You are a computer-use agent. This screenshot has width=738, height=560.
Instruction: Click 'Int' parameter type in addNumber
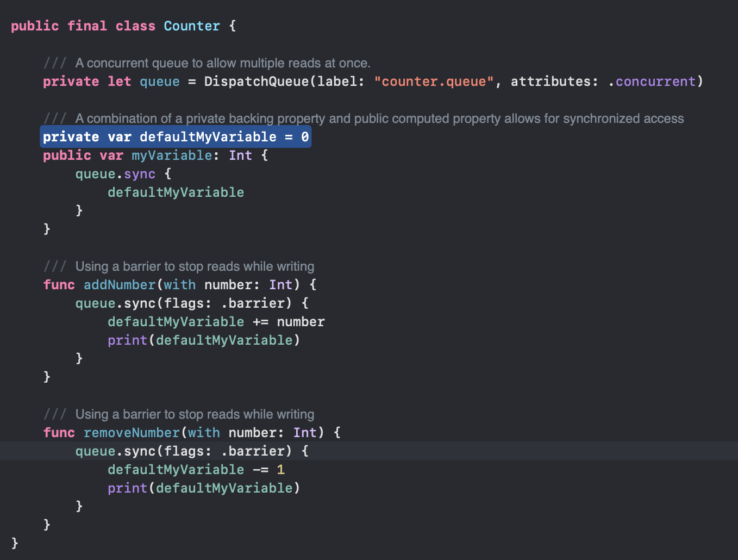[280, 285]
